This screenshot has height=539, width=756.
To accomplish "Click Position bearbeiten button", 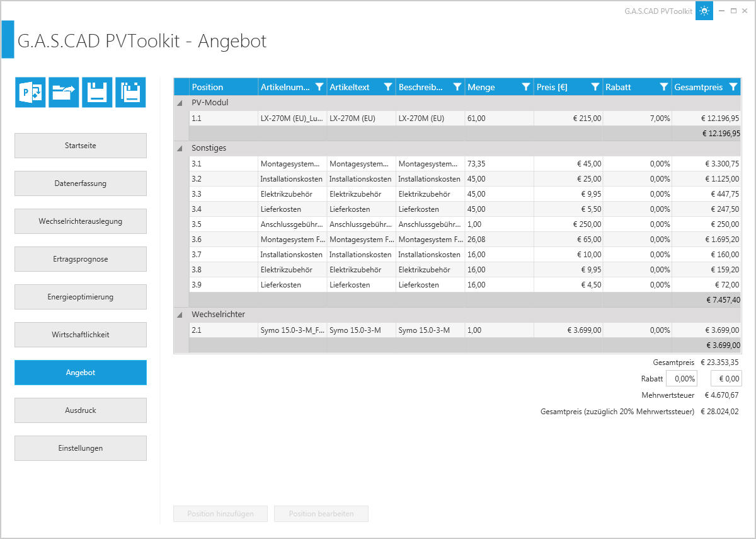I will coord(321,514).
